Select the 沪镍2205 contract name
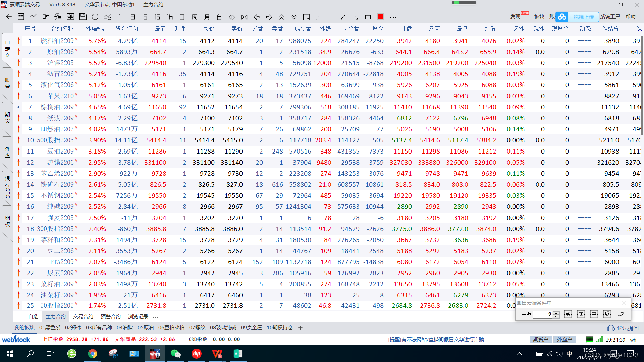The width and height of the screenshot is (644, 362). tap(60, 63)
